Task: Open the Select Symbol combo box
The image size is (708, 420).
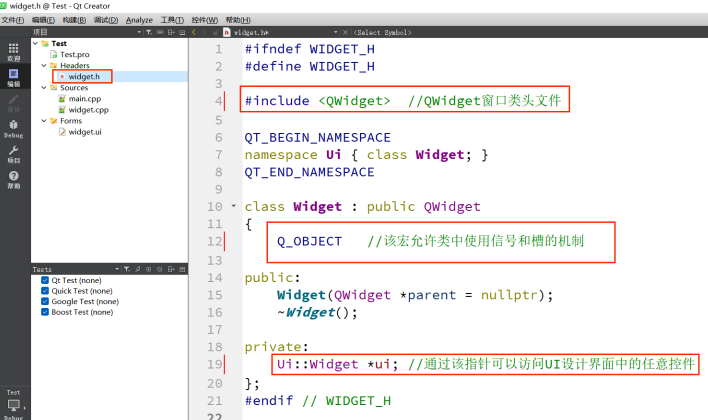Action: tap(382, 32)
